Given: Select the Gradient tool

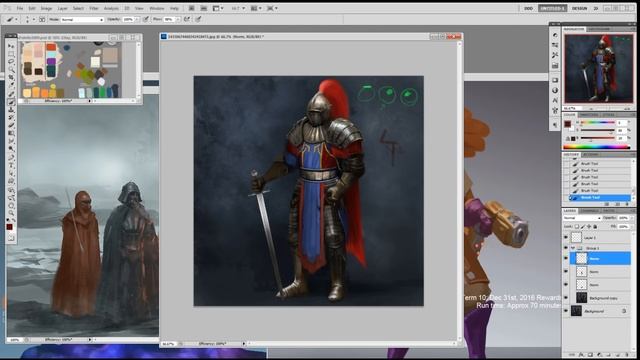Looking at the screenshot, I should pyautogui.click(x=11, y=133).
